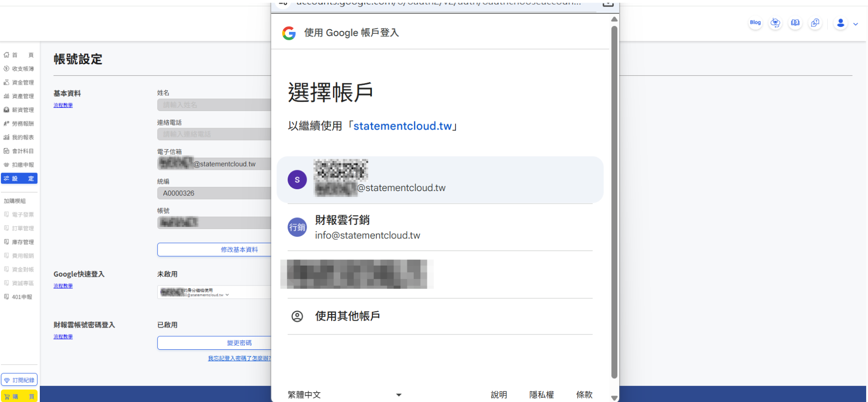
Task: Open 流程教學 link under 基本資料
Action: (63, 105)
